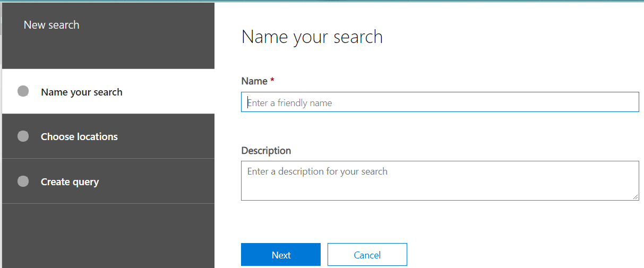The image size is (644, 268).
Task: Click the Name field label
Action: [254, 81]
